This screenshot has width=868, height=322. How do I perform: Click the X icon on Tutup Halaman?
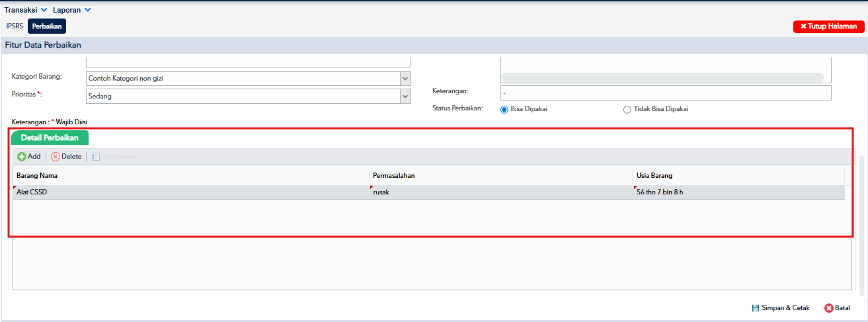click(x=803, y=26)
